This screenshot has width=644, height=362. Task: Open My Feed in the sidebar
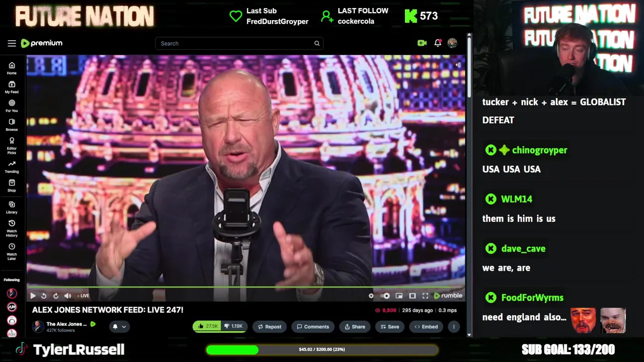coord(12,87)
